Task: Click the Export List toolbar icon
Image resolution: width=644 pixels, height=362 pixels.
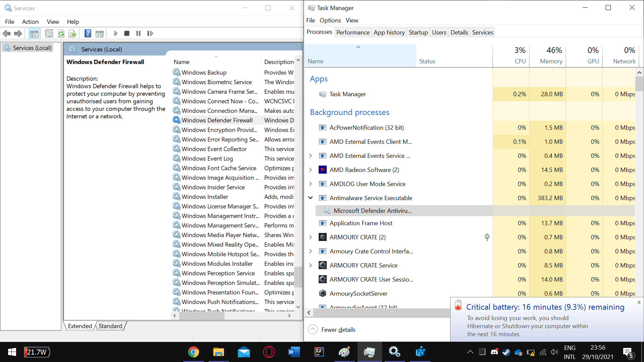Action: (72, 34)
